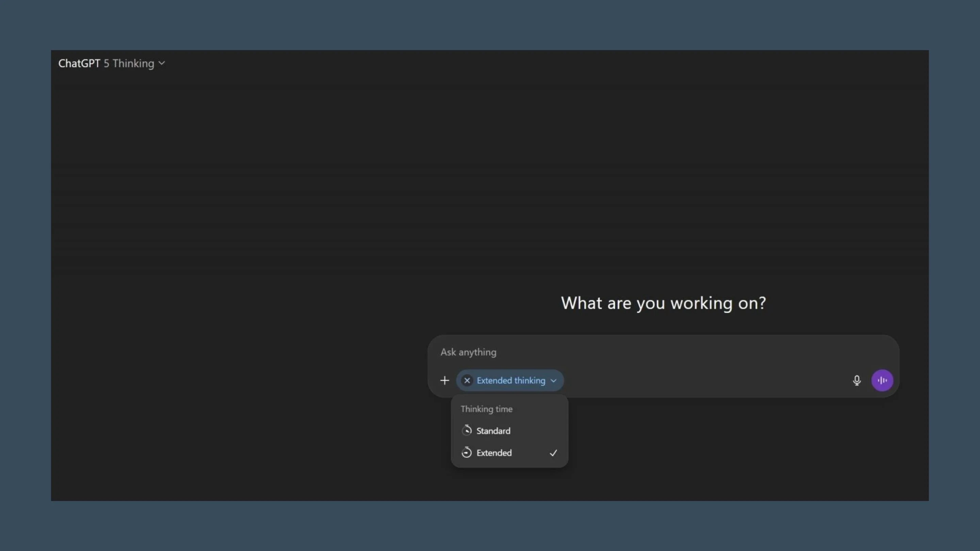Select Standard thinking time
Image resolution: width=980 pixels, height=551 pixels.
click(x=509, y=431)
